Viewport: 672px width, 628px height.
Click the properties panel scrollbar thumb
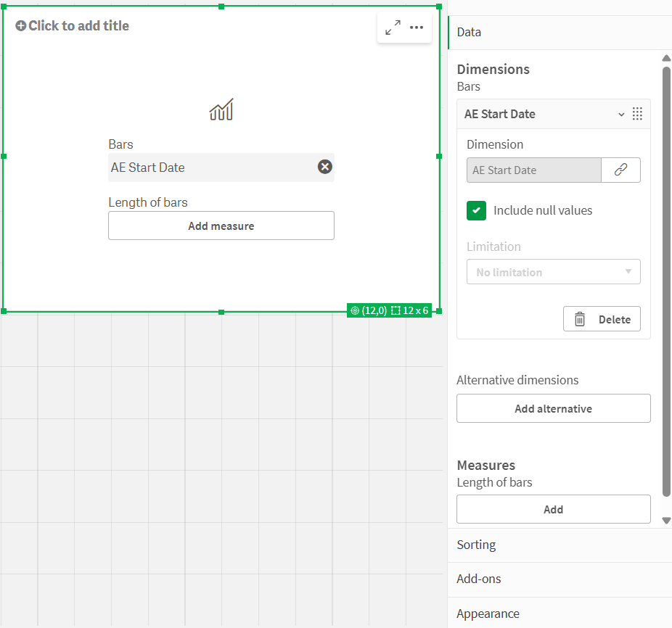pos(666,281)
